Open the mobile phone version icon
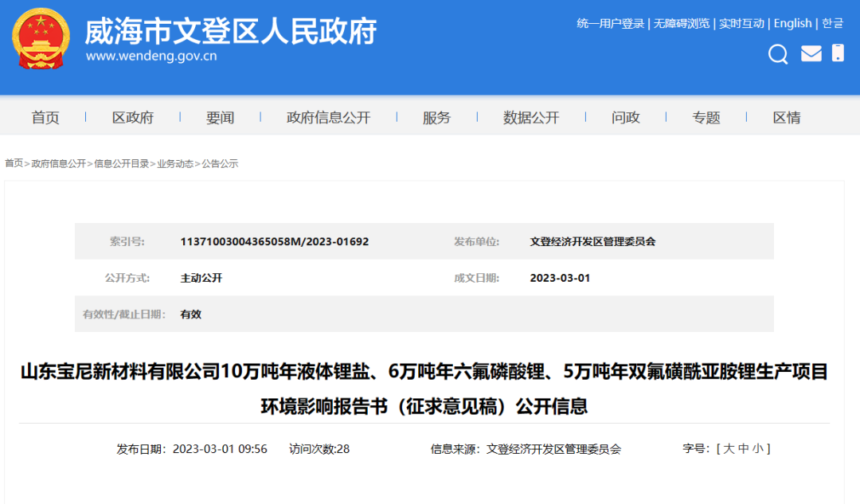The image size is (860, 504). click(x=838, y=53)
